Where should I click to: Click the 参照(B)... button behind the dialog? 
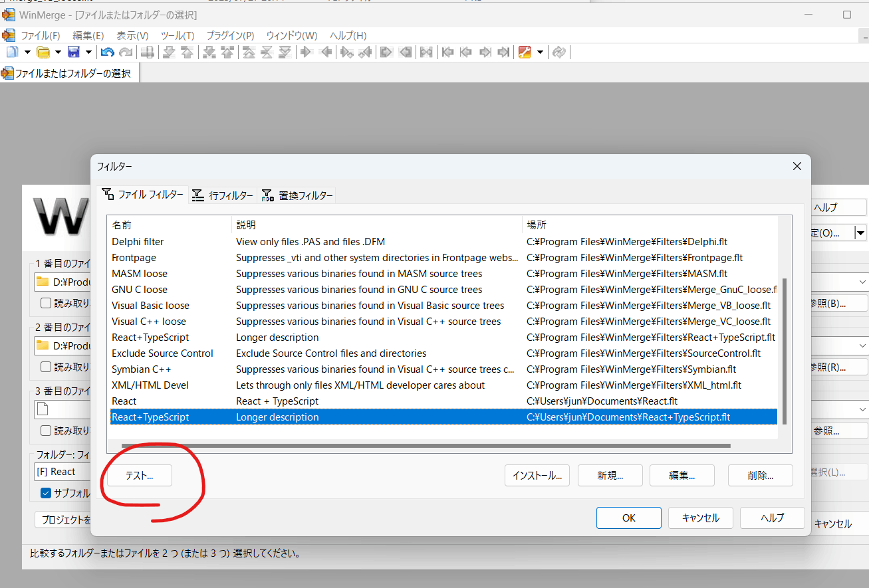(839, 304)
